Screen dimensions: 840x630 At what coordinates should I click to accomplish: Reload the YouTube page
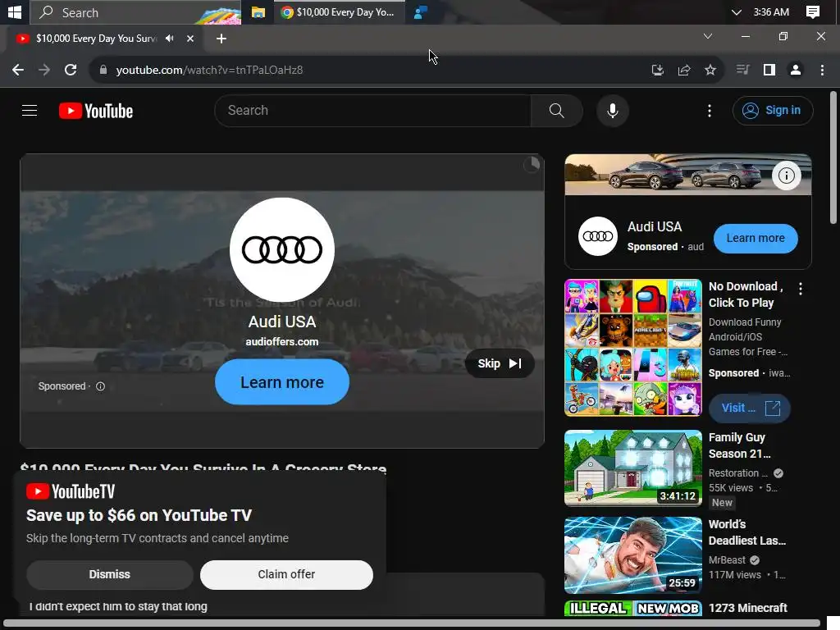coord(71,71)
